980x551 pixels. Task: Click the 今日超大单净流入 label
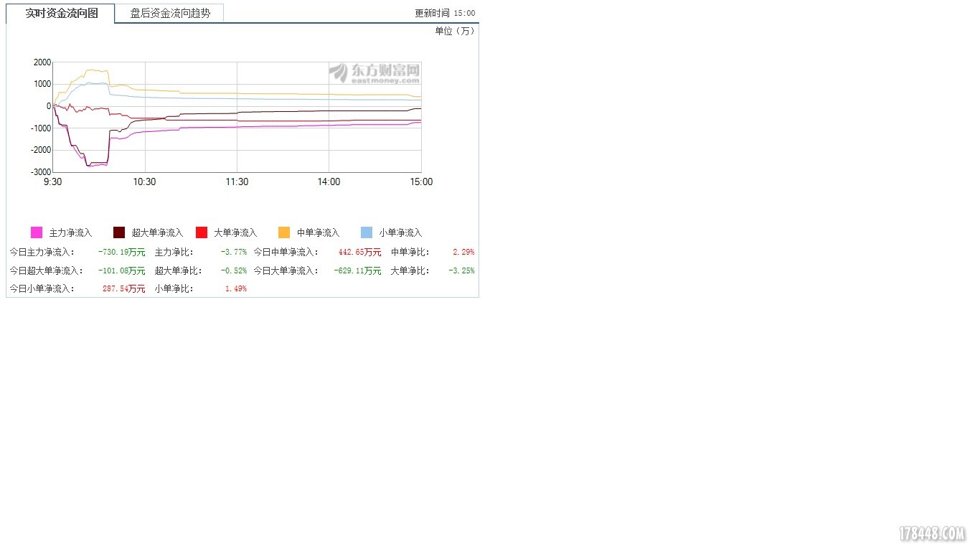(46, 271)
